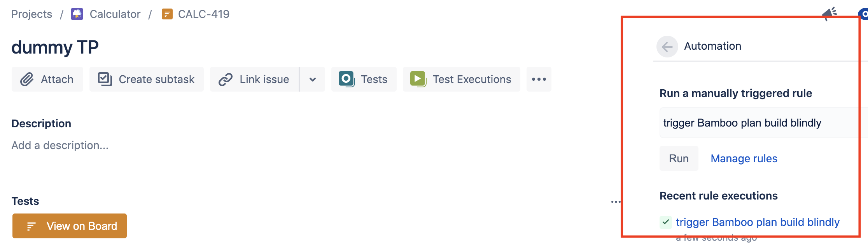This screenshot has height=243, width=868.
Task: Open the more actions ellipsis in the toolbar
Action: pyautogui.click(x=539, y=79)
